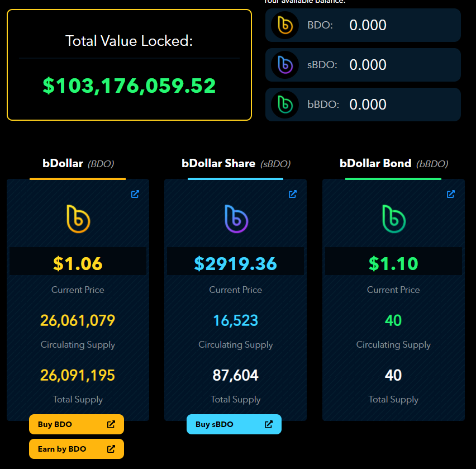Click the BDO balance token icon
476x469 pixels.
(285, 25)
